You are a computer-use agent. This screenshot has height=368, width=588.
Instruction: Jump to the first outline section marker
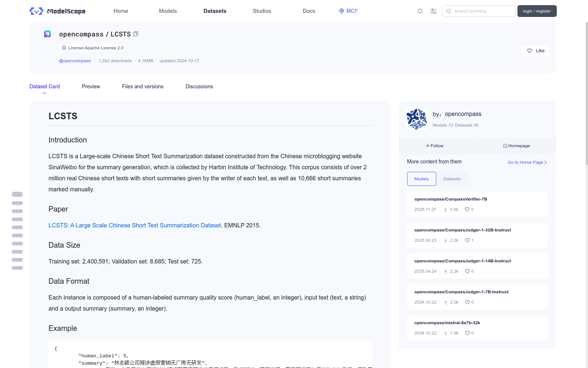click(17, 194)
